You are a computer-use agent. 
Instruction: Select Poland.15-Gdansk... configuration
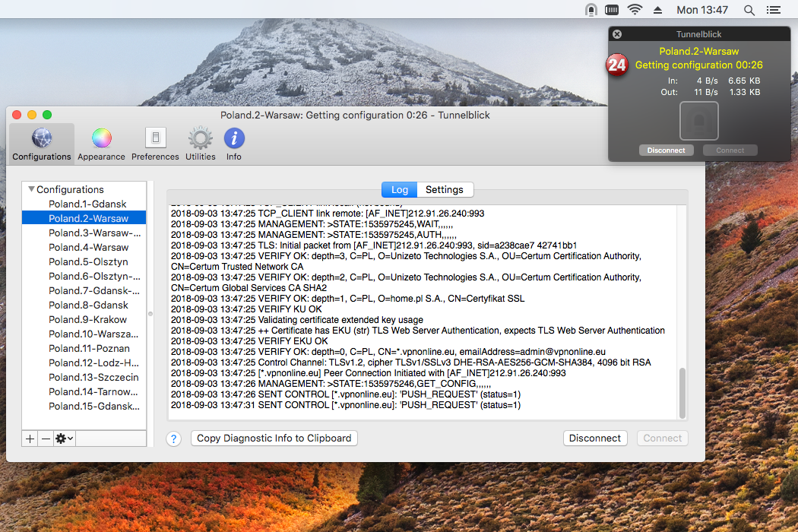[84, 407]
